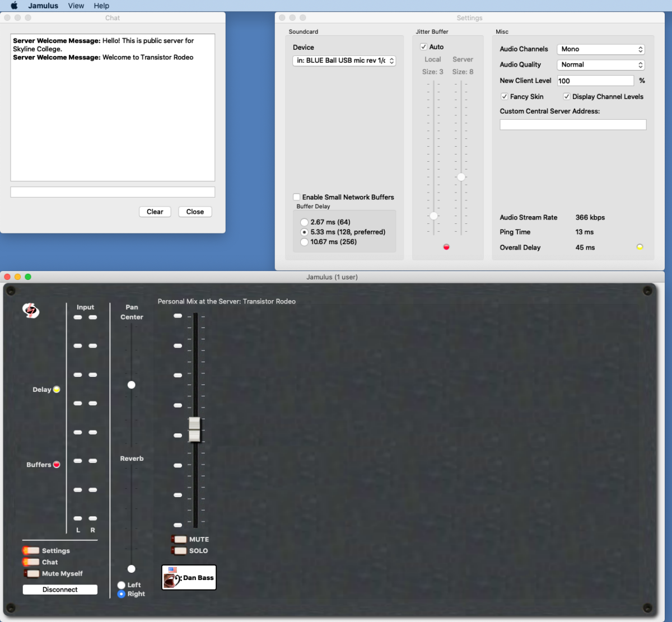Click the red Buffers status LED
This screenshot has width=672, height=622.
coord(57,464)
